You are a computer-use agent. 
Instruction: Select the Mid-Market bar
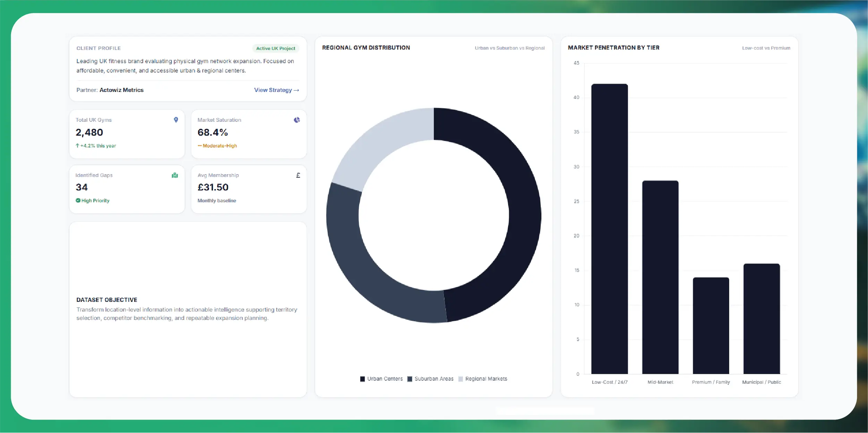660,277
